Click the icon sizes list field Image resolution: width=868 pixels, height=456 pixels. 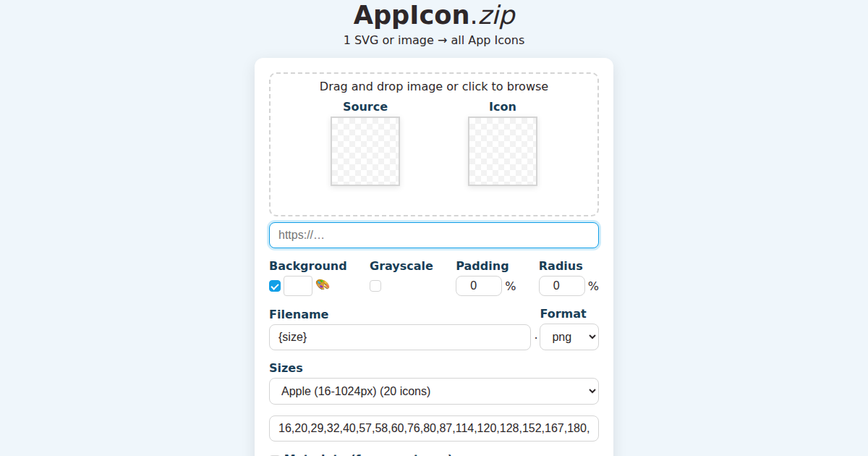(x=434, y=428)
